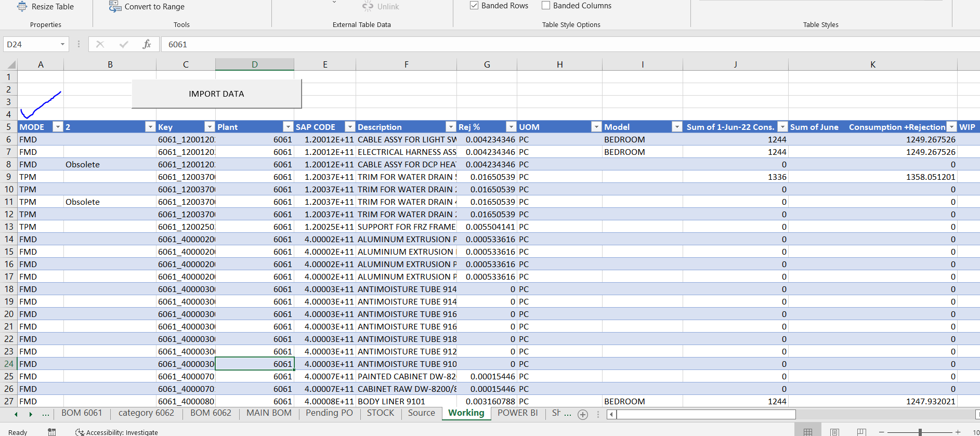Screen dimensions: 980x436
Task: Toggle the Banded Columns checkbox
Action: point(546,5)
